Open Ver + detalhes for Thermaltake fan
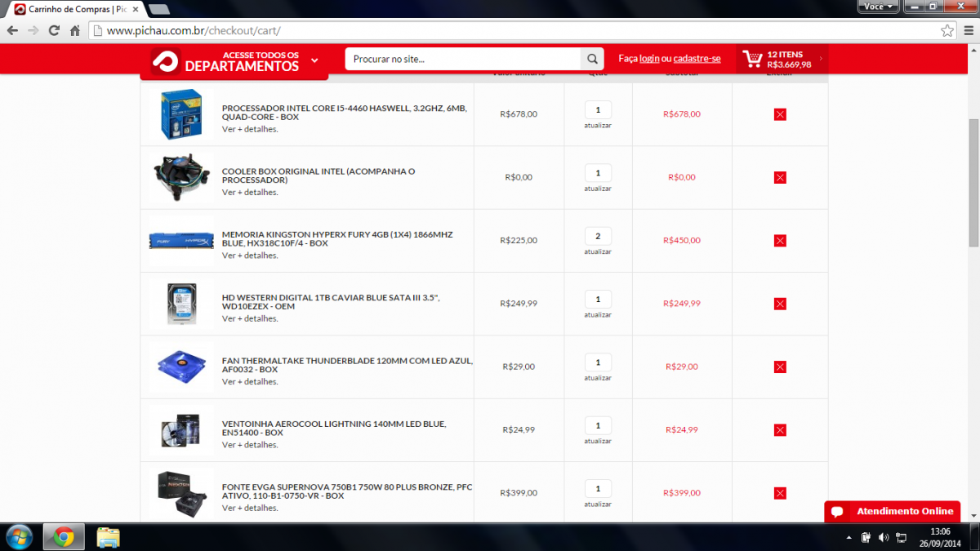 pos(250,381)
